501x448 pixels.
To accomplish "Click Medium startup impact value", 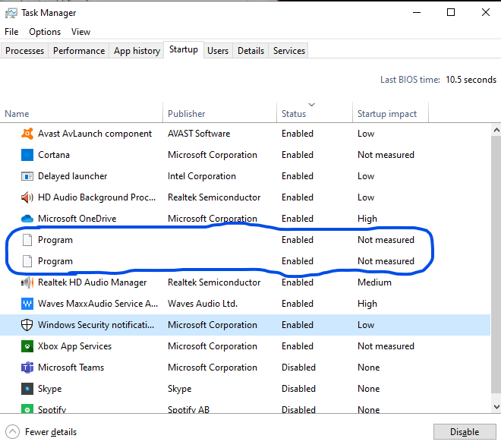I will click(x=374, y=282).
